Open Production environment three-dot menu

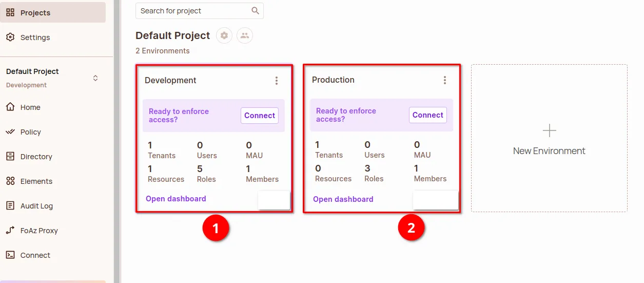coord(445,80)
